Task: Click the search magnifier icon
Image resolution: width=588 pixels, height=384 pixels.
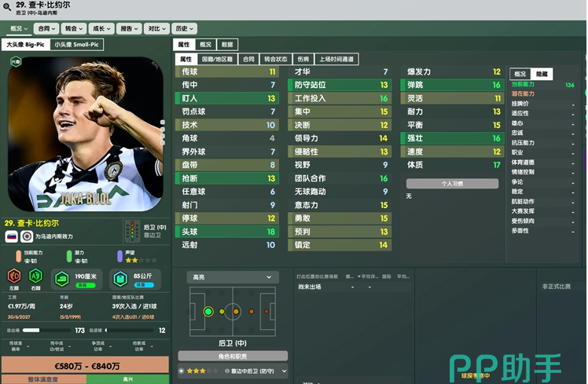Action: [x=7, y=8]
